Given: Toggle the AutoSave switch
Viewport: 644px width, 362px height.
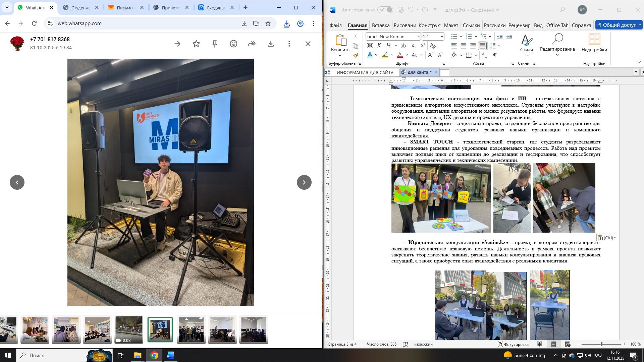Looking at the screenshot, I should click(x=385, y=10).
